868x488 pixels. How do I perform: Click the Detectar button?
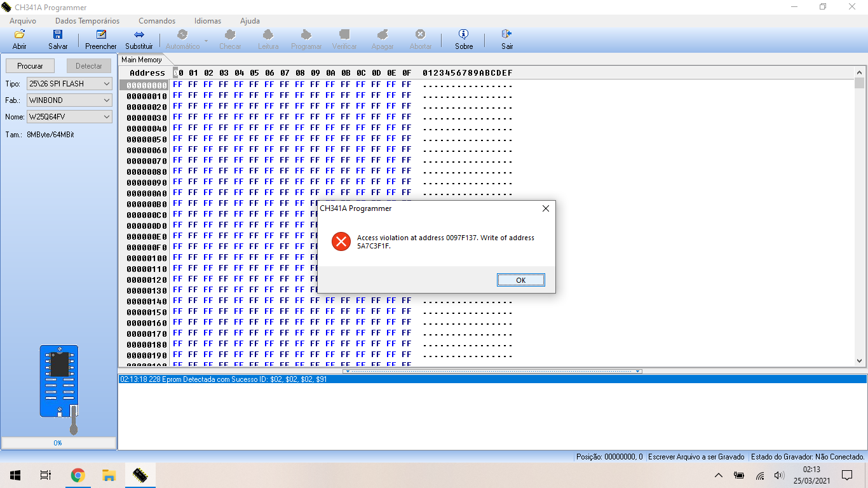89,66
